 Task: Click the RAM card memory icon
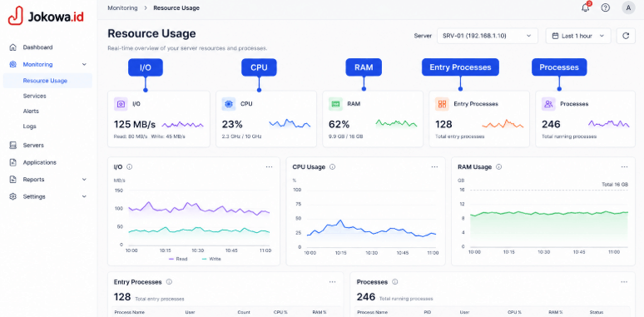pyautogui.click(x=335, y=104)
